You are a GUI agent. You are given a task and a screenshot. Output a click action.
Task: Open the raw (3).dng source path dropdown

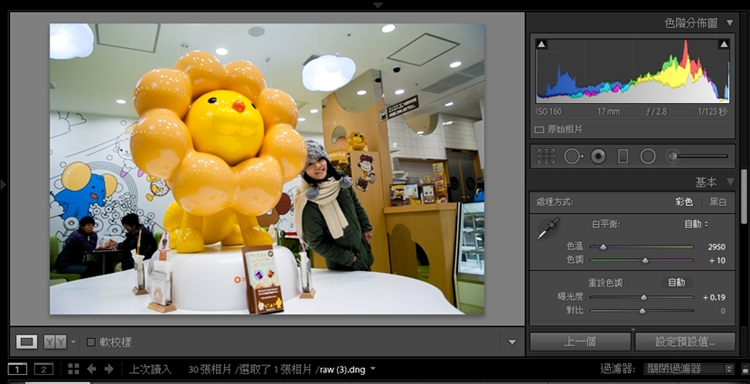373,369
